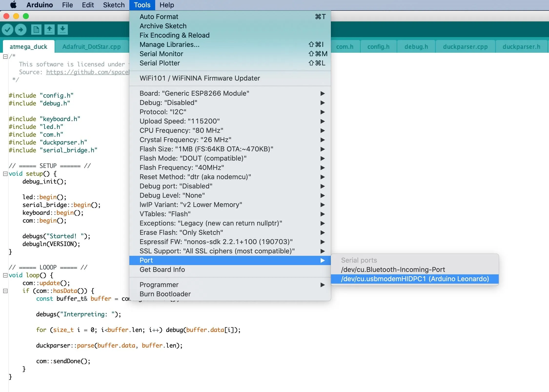549x392 pixels.
Task: Choose Archive Sketch from Tools menu
Action: (230, 26)
